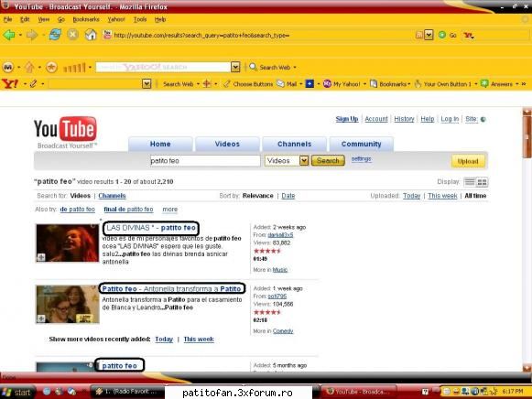The image size is (532, 399).
Task: Click the search settings link
Action: (x=362, y=159)
